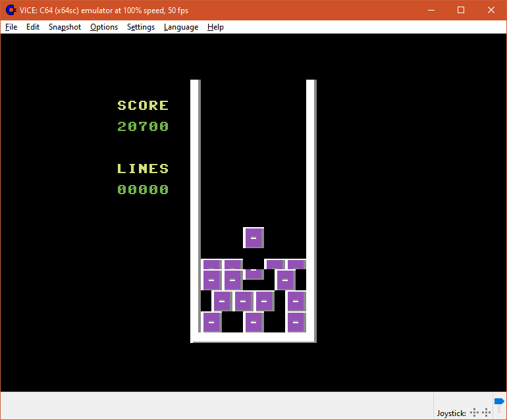Open the Options menu
The image size is (507, 420).
point(104,27)
